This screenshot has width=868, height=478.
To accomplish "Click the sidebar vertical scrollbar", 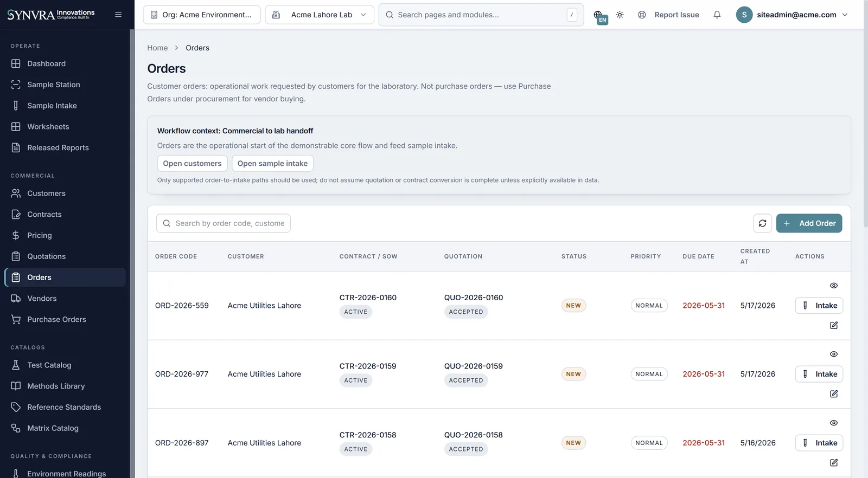I will 132,254.
